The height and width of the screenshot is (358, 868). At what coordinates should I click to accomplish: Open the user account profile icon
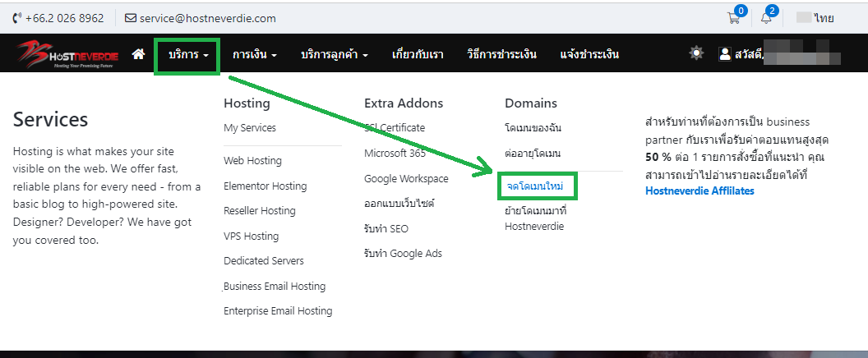(725, 54)
